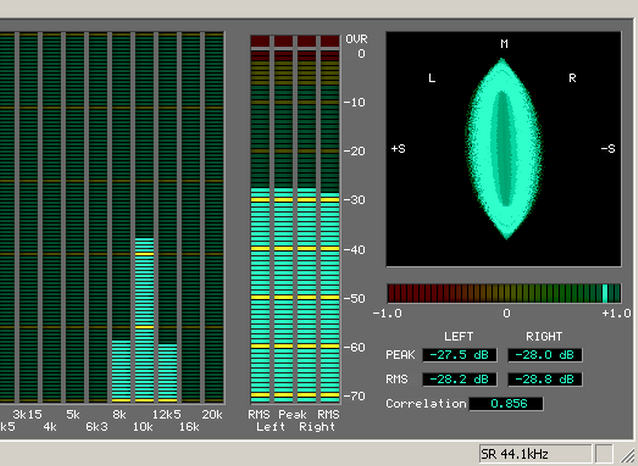The width and height of the screenshot is (638, 466).
Task: Click the Correlation value field 0.856
Action: tap(507, 404)
